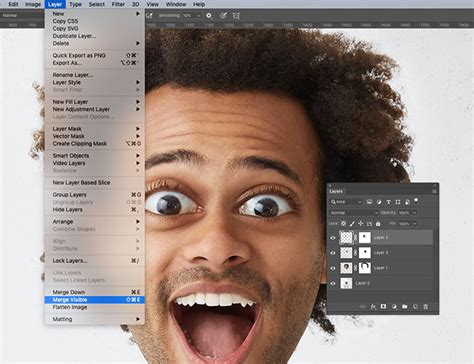Image resolution: width=474 pixels, height=364 pixels.
Task: Toggle lock image pixels brush icon
Action: (352, 224)
